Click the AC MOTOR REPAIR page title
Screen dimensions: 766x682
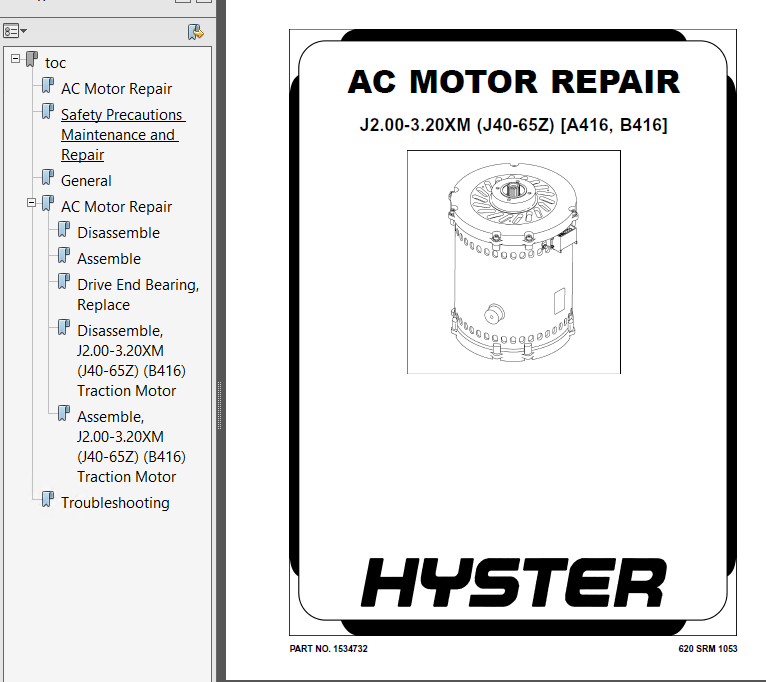tap(513, 82)
